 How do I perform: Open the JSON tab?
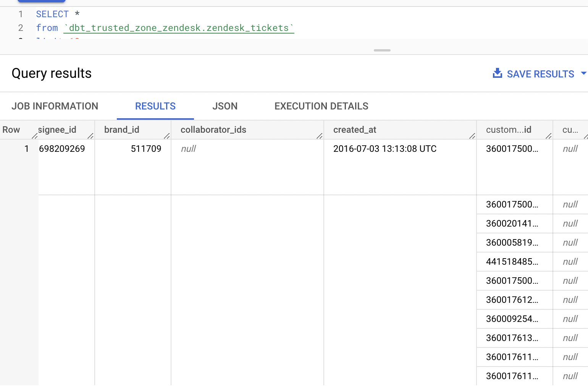click(x=225, y=106)
